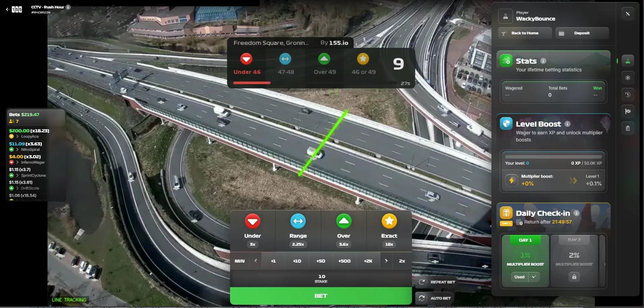This screenshot has height=308, width=644.
Task: Click the stake amount field showing 10
Action: (x=321, y=278)
